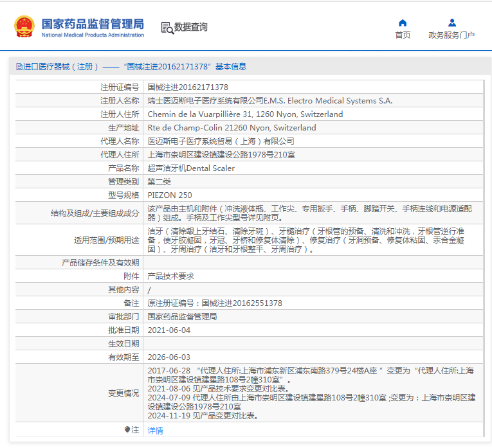Click the 附件 row label
Screen dimensions: 492x448
131,276
